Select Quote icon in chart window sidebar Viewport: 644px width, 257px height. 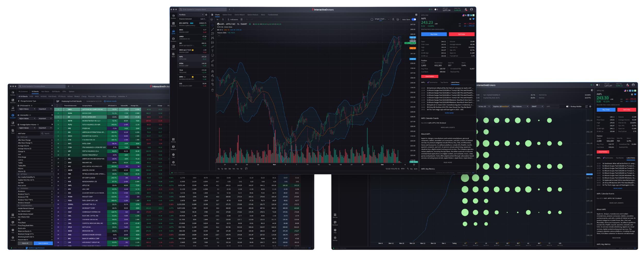tap(173, 32)
